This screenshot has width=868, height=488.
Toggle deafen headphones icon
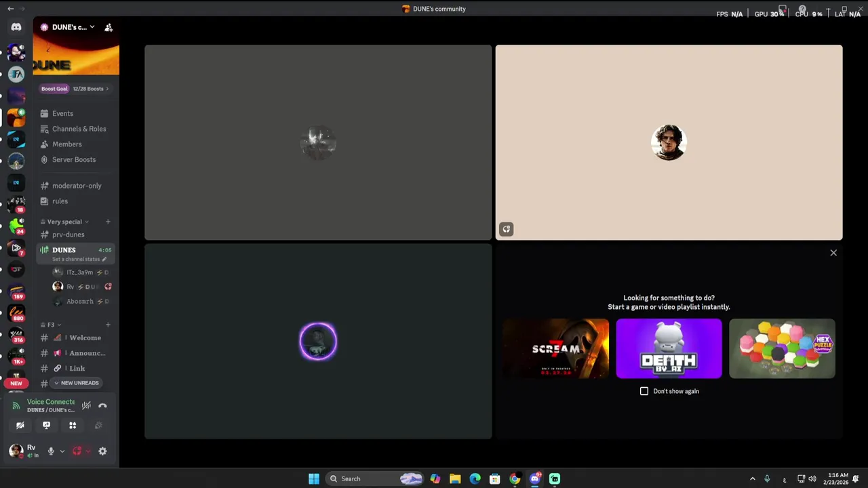(x=77, y=451)
